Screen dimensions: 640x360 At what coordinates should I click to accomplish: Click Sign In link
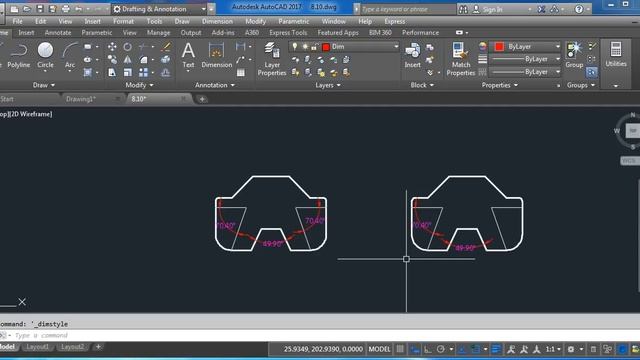pyautogui.click(x=492, y=9)
